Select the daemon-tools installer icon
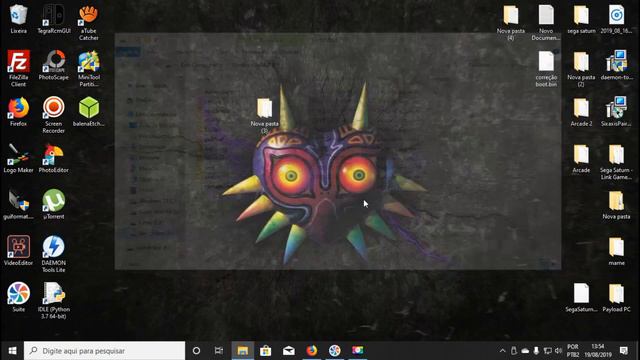Image resolution: width=640 pixels, height=360 pixels. (616, 65)
